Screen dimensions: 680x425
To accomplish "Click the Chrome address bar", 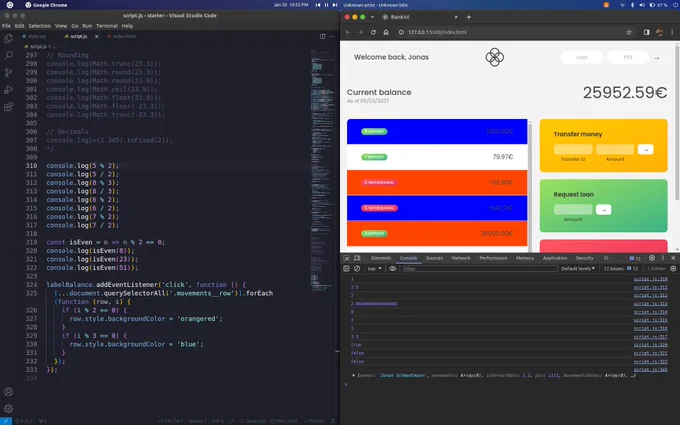I will point(512,32).
